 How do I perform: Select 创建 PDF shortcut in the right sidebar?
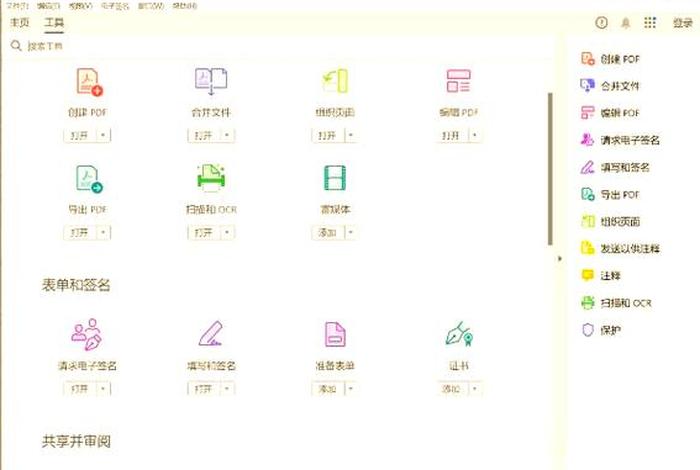tap(610, 59)
